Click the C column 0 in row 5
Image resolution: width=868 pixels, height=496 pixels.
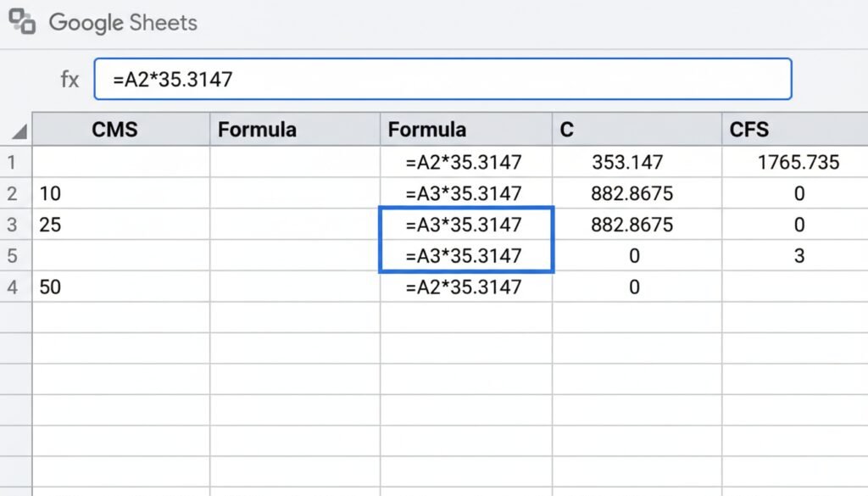pyautogui.click(x=637, y=255)
